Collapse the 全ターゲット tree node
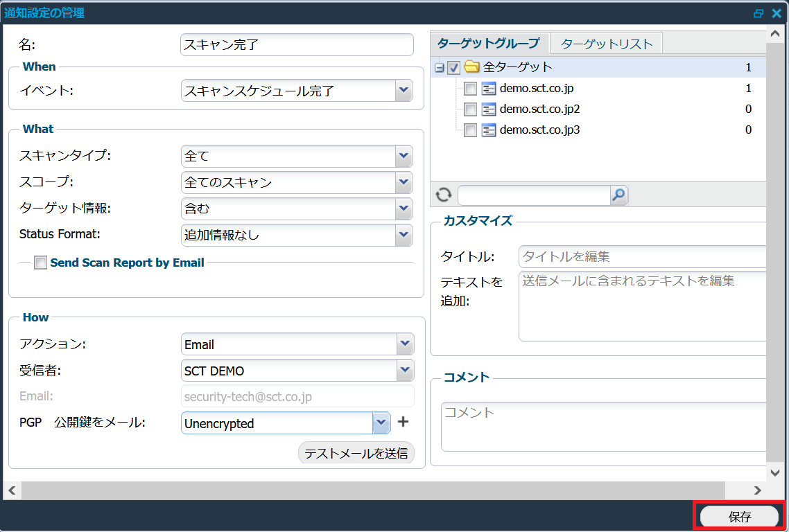Viewport: 789px width, 532px height. point(440,67)
